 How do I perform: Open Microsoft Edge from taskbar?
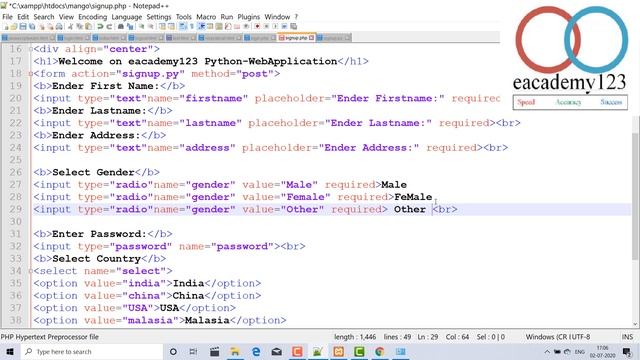(x=256, y=351)
